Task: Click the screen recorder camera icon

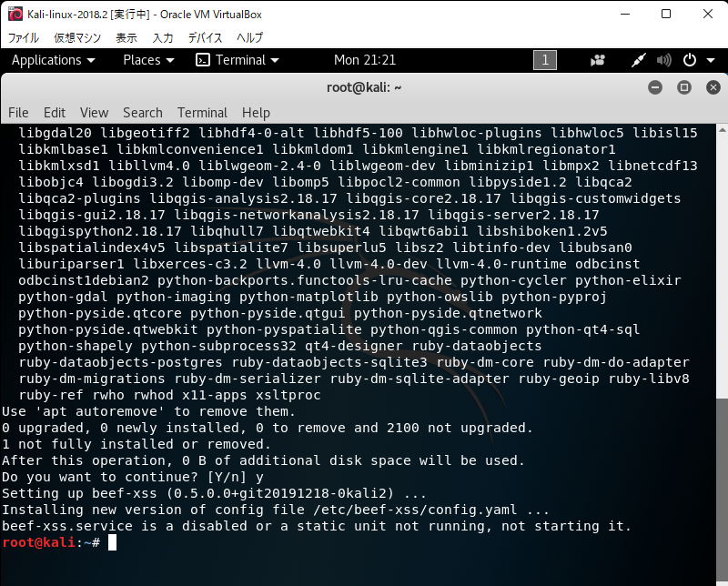Action: click(598, 60)
